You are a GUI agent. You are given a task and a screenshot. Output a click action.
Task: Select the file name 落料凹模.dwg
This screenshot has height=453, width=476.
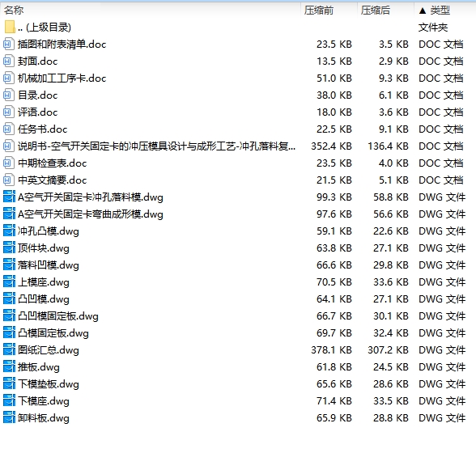pyautogui.click(x=49, y=265)
